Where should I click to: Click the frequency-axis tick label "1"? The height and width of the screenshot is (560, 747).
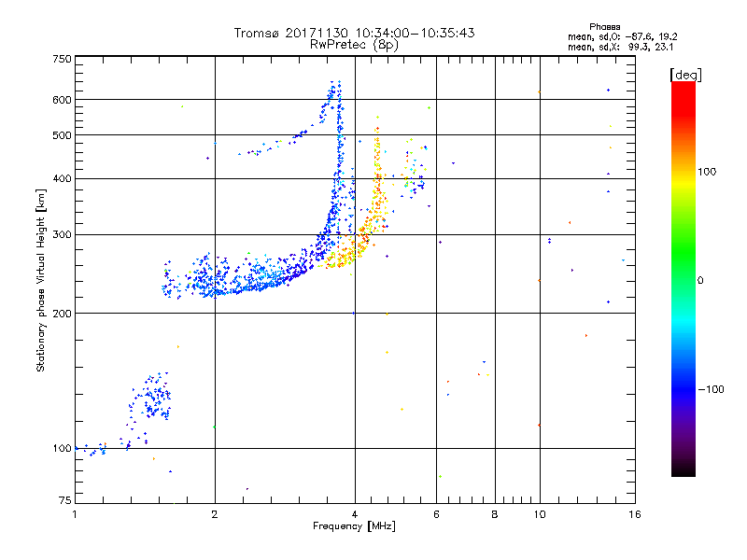(x=75, y=514)
